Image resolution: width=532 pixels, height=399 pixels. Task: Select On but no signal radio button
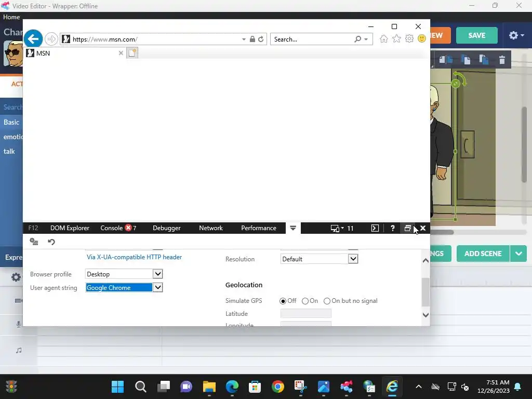(x=327, y=301)
